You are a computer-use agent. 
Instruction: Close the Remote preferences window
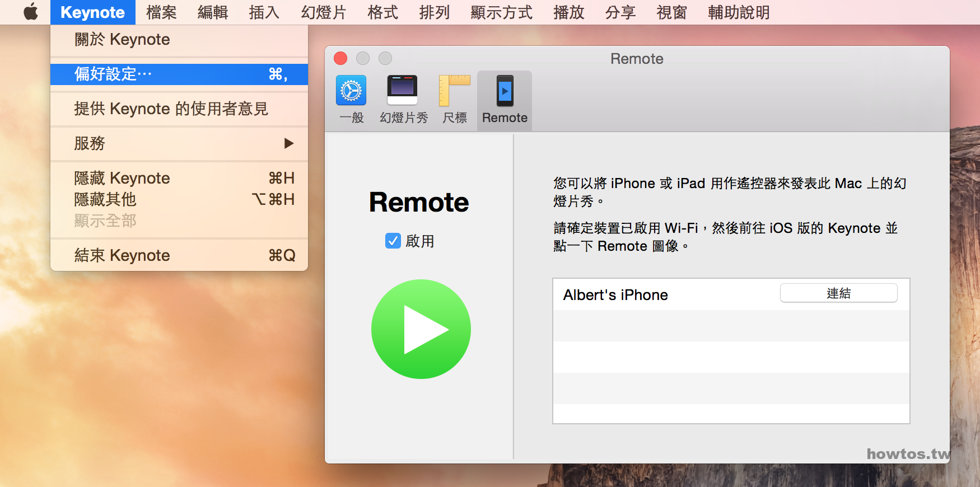[340, 58]
